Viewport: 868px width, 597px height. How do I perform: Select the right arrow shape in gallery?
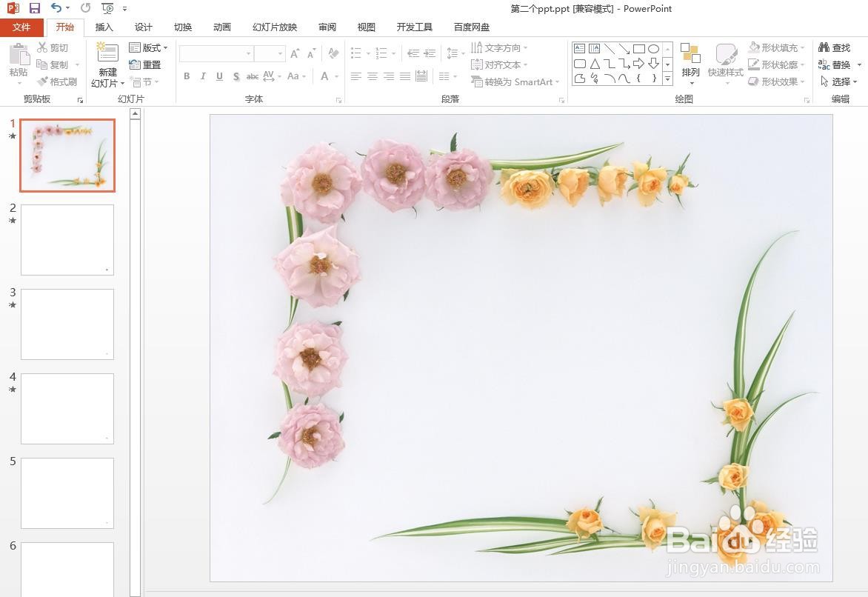click(639, 64)
